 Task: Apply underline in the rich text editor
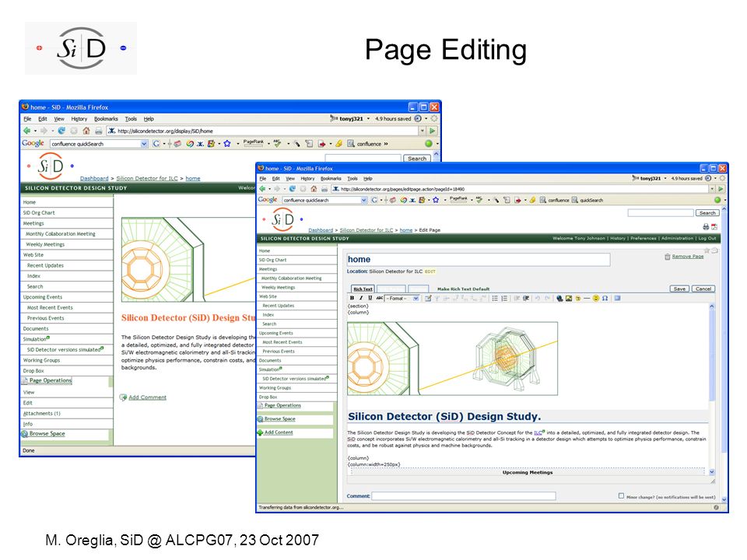click(370, 298)
